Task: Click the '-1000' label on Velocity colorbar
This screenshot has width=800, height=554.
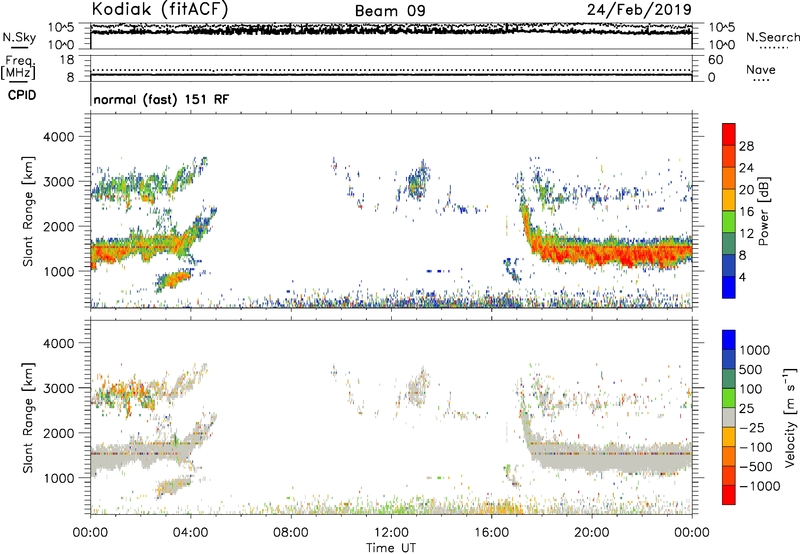Action: (x=759, y=486)
